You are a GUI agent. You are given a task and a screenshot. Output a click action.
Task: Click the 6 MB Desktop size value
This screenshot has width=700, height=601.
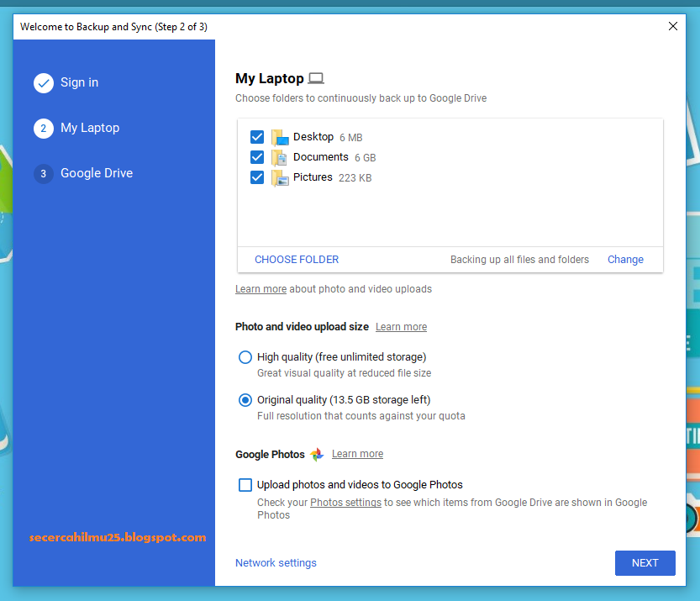(x=351, y=138)
